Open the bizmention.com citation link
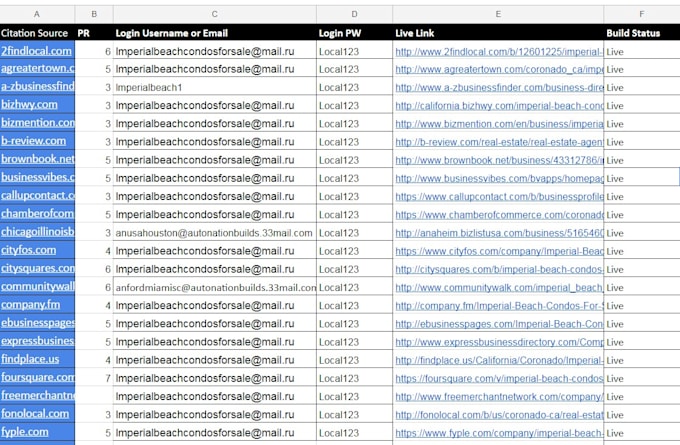 coord(37,123)
